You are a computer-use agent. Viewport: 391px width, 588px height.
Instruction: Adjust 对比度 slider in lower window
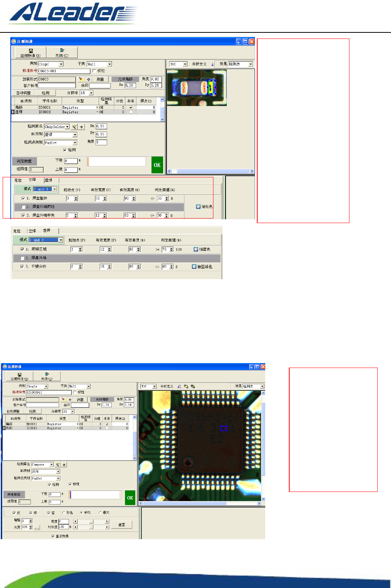click(x=91, y=527)
